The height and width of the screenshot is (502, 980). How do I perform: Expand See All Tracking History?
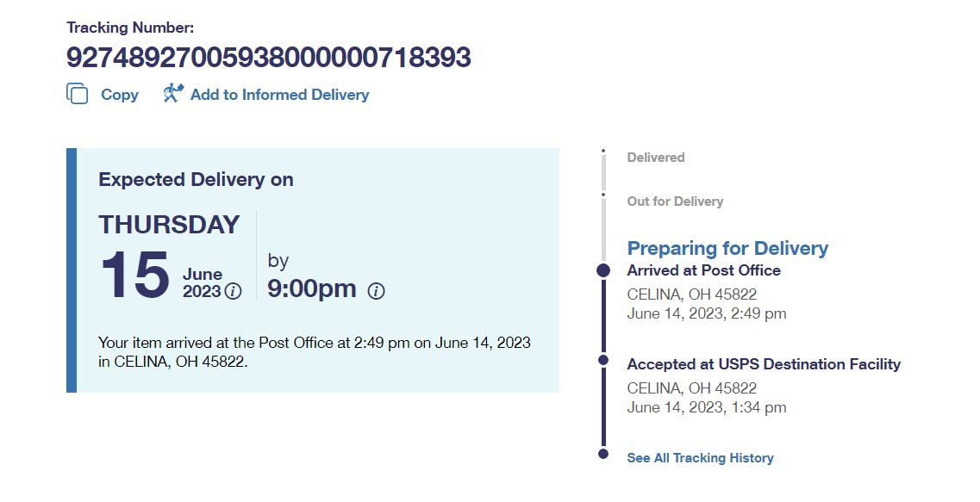click(x=700, y=458)
